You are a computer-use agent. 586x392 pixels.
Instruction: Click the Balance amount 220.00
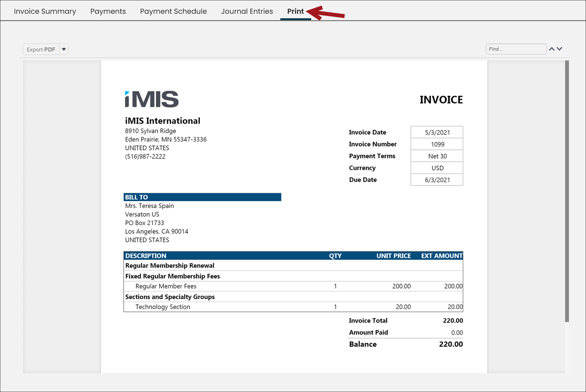pos(451,344)
